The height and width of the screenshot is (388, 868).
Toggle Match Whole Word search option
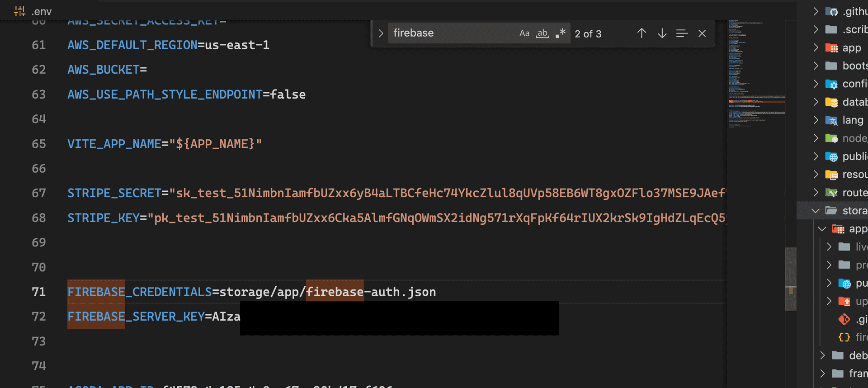542,33
